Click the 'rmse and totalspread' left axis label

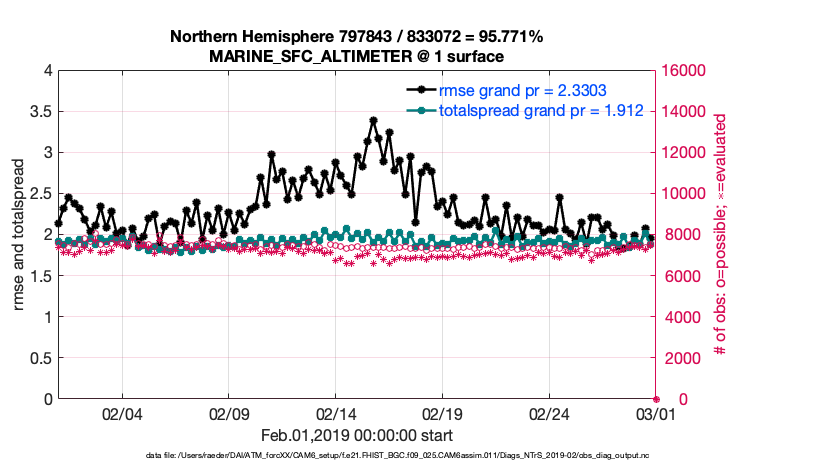pos(20,235)
